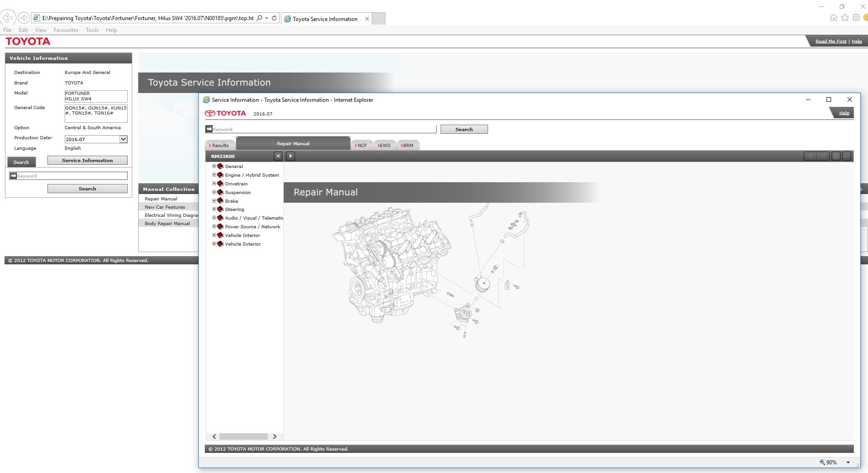The width and height of the screenshot is (868, 473).
Task: Open the Tools menu
Action: [x=92, y=30]
